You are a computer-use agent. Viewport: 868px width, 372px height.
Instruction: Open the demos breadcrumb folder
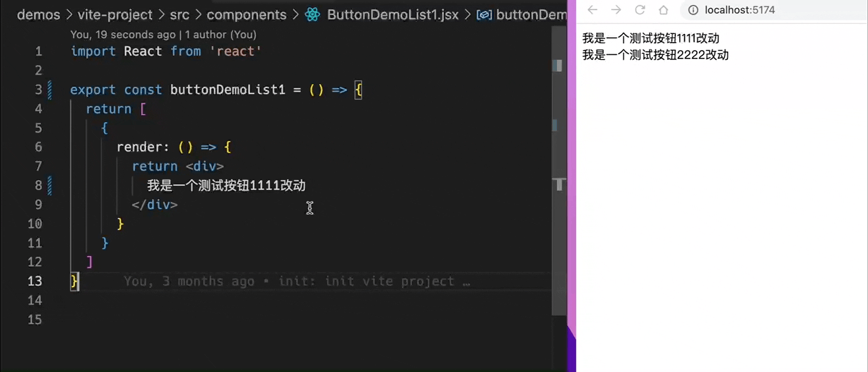tap(39, 14)
